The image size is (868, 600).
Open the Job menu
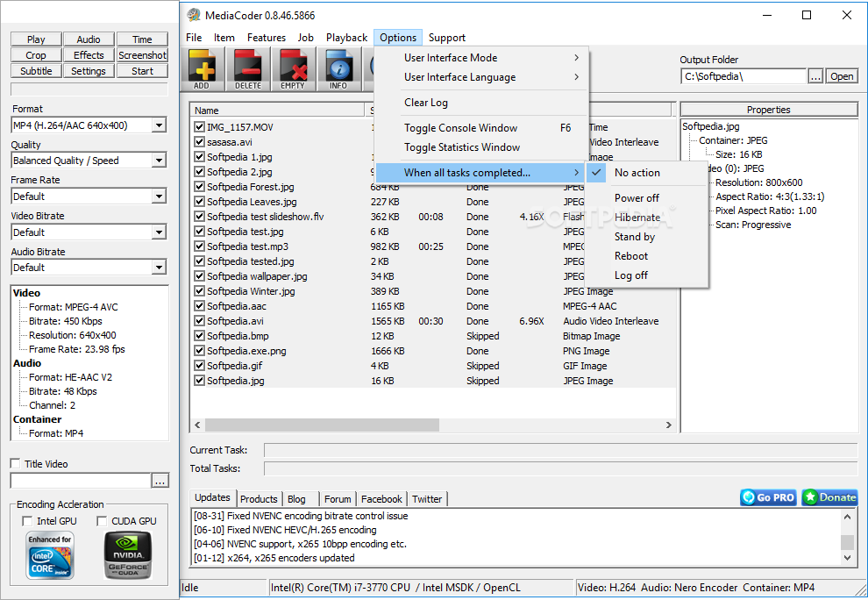point(306,38)
